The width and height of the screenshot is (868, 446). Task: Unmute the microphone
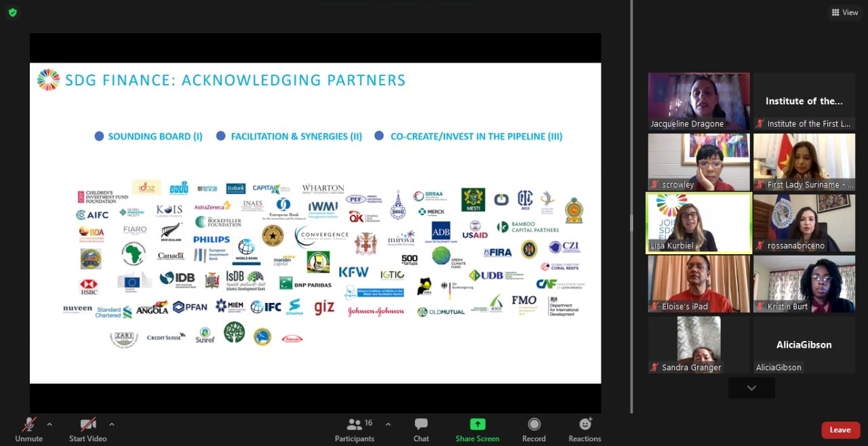point(28,430)
